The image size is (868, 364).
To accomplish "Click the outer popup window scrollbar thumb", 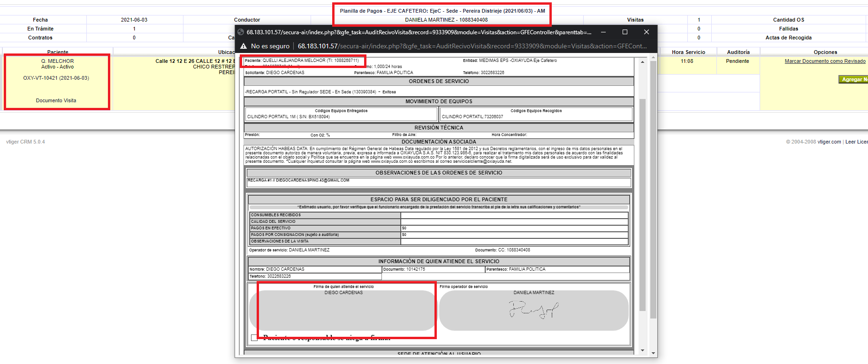I will (653, 189).
